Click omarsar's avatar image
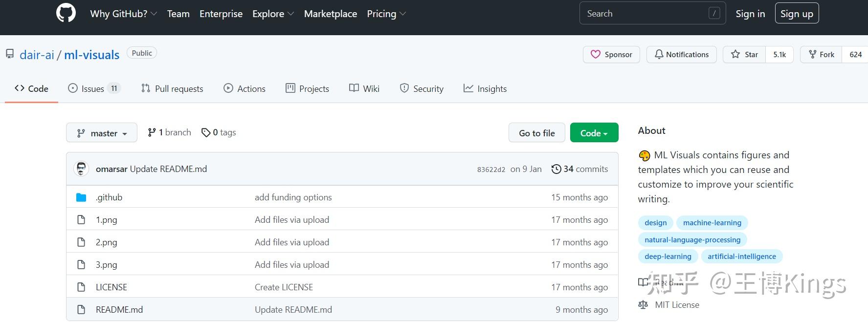The width and height of the screenshot is (868, 322). (x=81, y=169)
